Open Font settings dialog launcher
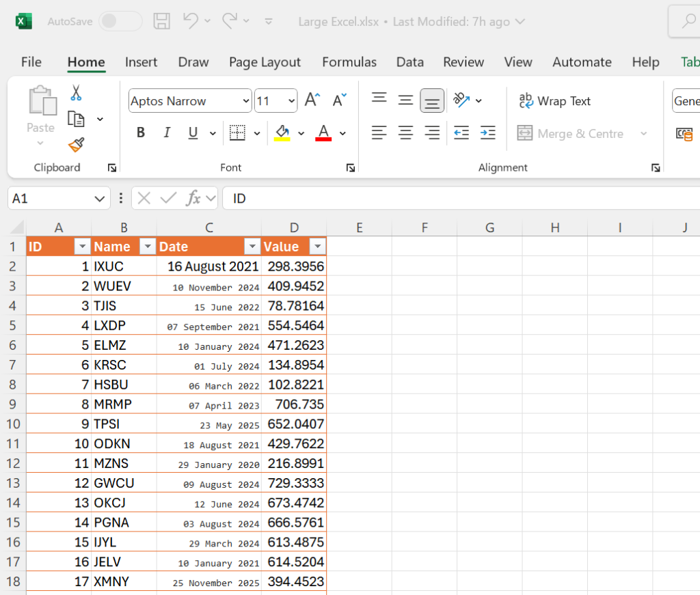Image resolution: width=700 pixels, height=595 pixels. tap(351, 167)
